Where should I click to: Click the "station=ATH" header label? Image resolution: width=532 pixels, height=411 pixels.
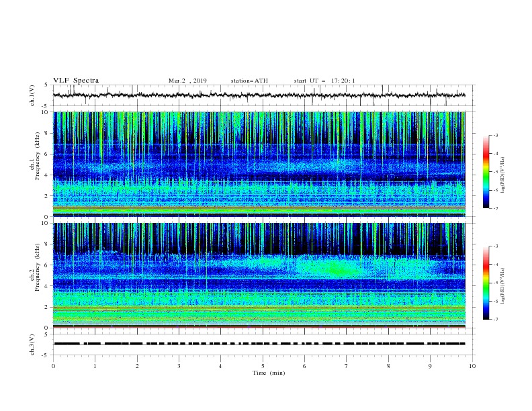click(x=249, y=81)
